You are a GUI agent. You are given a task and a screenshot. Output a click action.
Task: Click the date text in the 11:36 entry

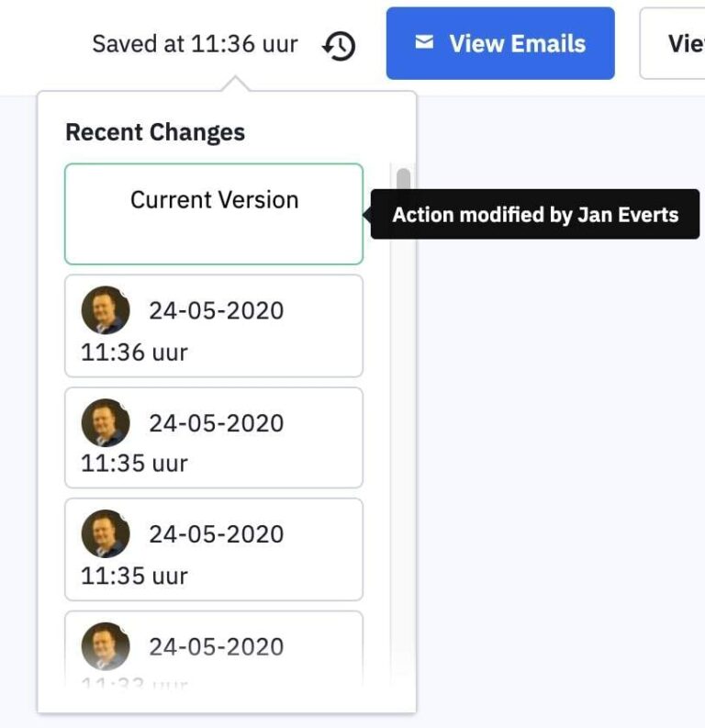217,310
